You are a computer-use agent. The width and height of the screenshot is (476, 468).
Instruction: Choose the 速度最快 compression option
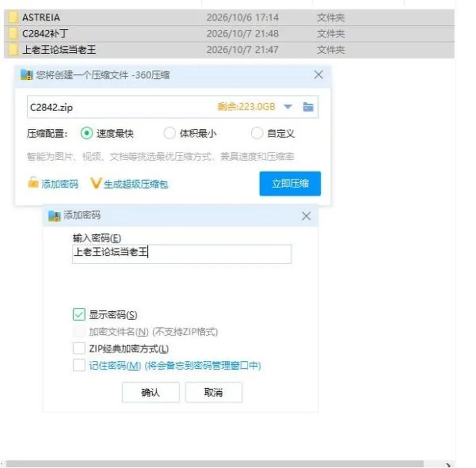[x=86, y=133]
